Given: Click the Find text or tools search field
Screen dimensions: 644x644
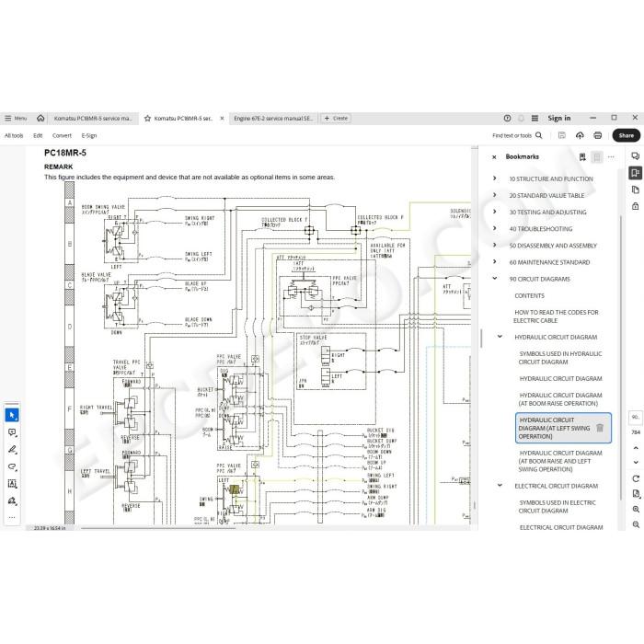Looking at the screenshot, I should (x=517, y=135).
